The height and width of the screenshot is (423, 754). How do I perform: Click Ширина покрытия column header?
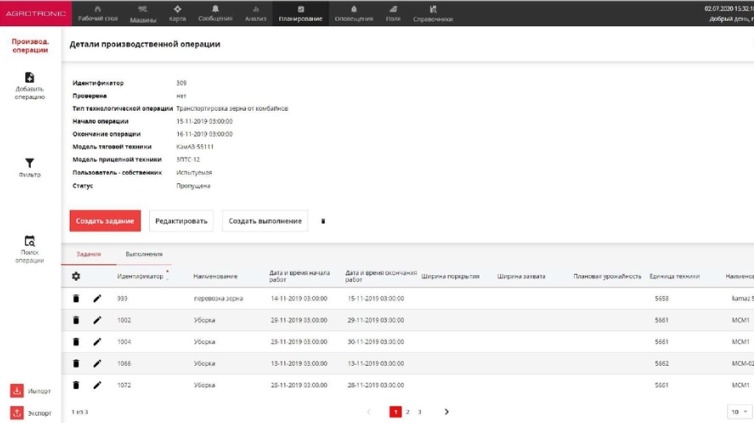point(450,276)
